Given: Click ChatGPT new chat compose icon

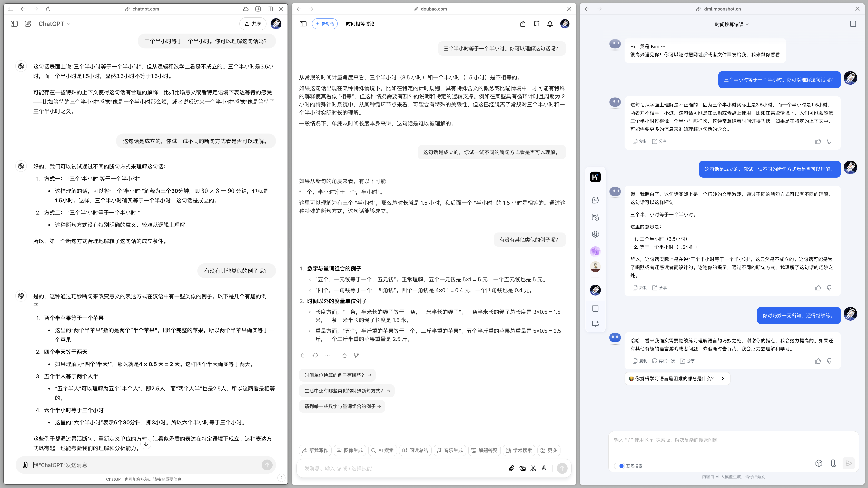Looking at the screenshot, I should 28,24.
